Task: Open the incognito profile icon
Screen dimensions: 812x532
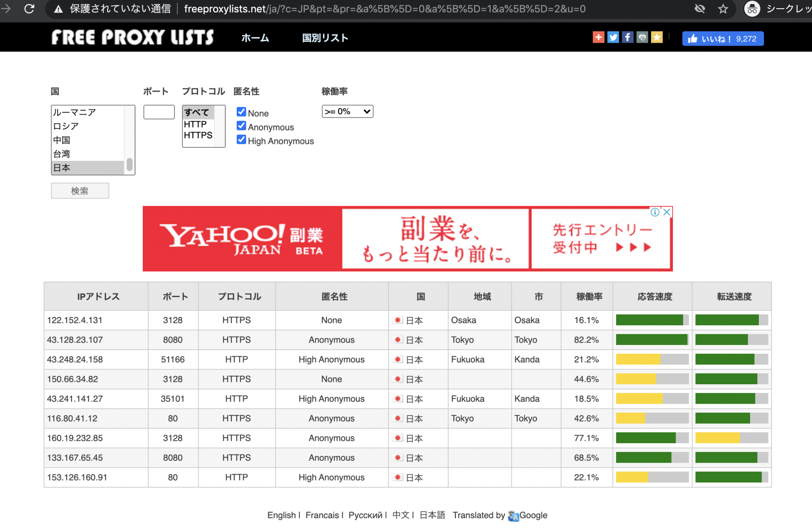Action: pos(752,9)
